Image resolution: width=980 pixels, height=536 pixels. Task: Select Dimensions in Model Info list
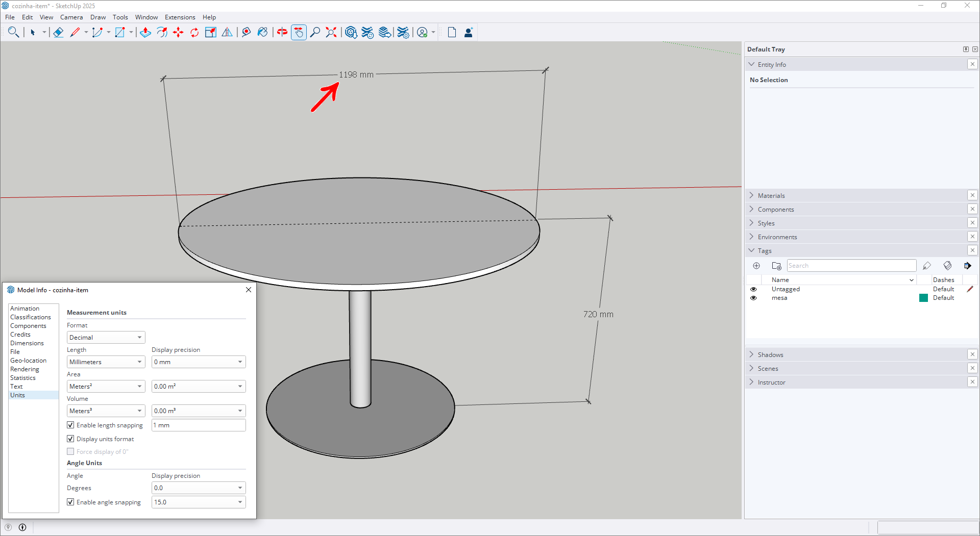point(27,343)
